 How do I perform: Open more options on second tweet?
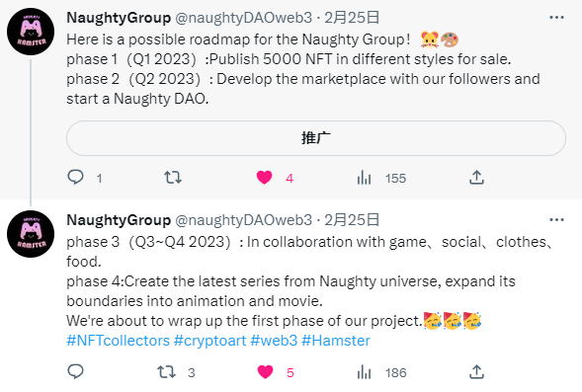coord(556,220)
